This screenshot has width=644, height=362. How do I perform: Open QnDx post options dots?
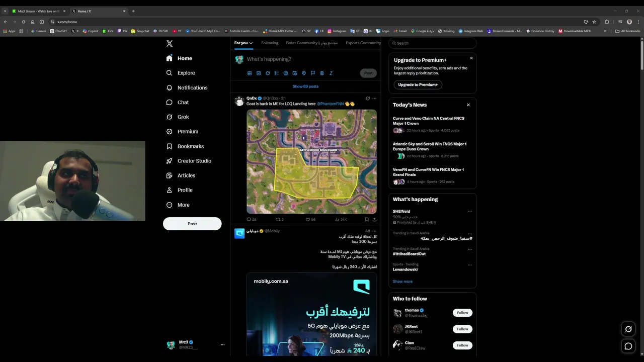point(374,99)
